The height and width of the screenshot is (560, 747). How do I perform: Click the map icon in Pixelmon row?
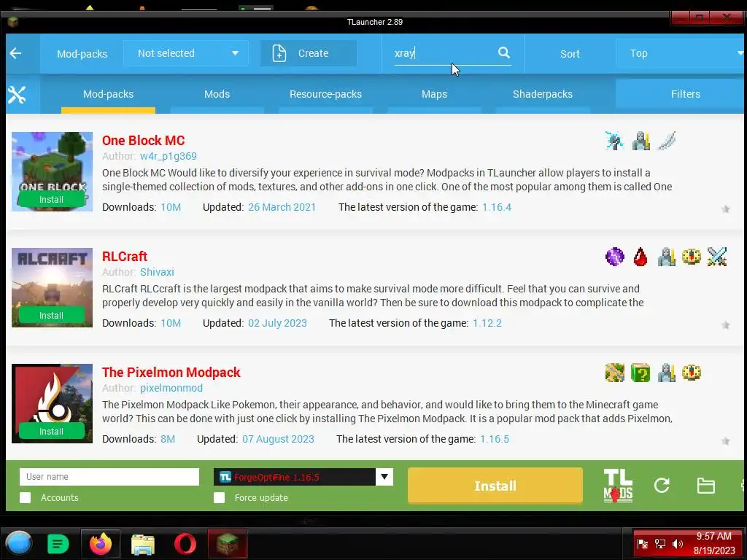click(614, 373)
